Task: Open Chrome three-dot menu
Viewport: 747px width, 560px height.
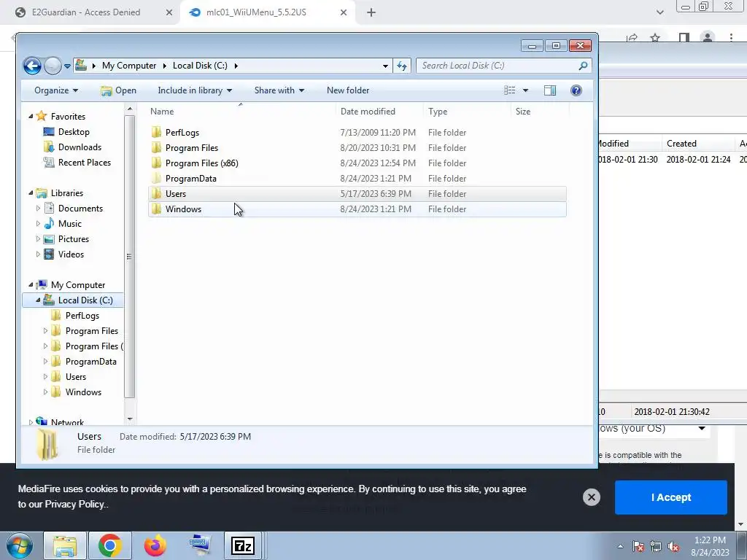Action: (x=731, y=37)
